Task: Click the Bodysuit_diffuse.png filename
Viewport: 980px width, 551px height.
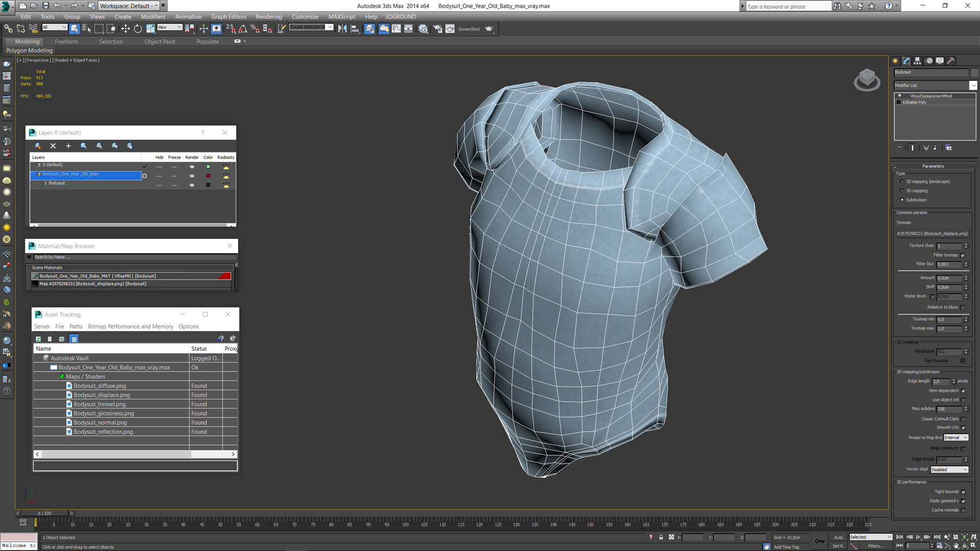Action: (100, 386)
